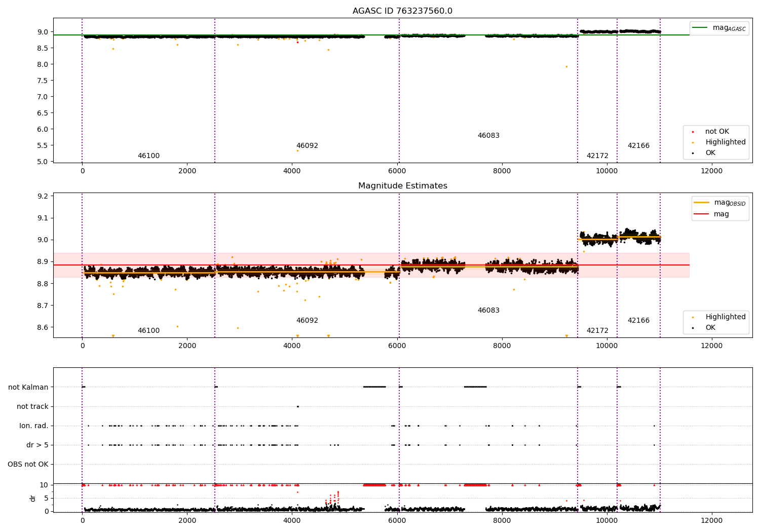Click the 'Magnitude Estimates' plot title
Image resolution: width=760 pixels, height=532 pixels.
point(402,186)
